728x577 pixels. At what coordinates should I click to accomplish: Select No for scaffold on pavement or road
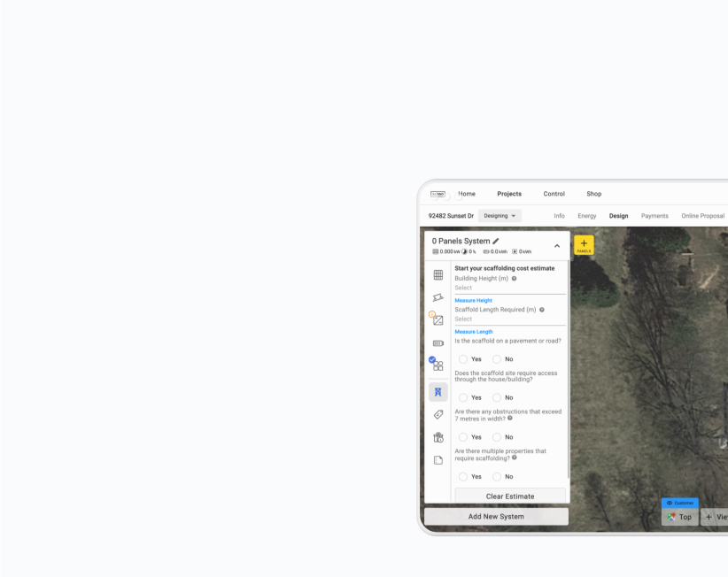497,359
